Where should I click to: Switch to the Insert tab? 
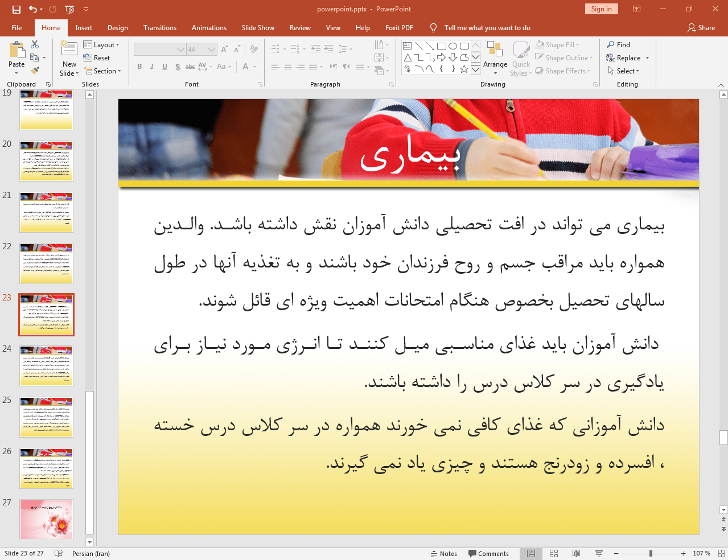click(84, 28)
